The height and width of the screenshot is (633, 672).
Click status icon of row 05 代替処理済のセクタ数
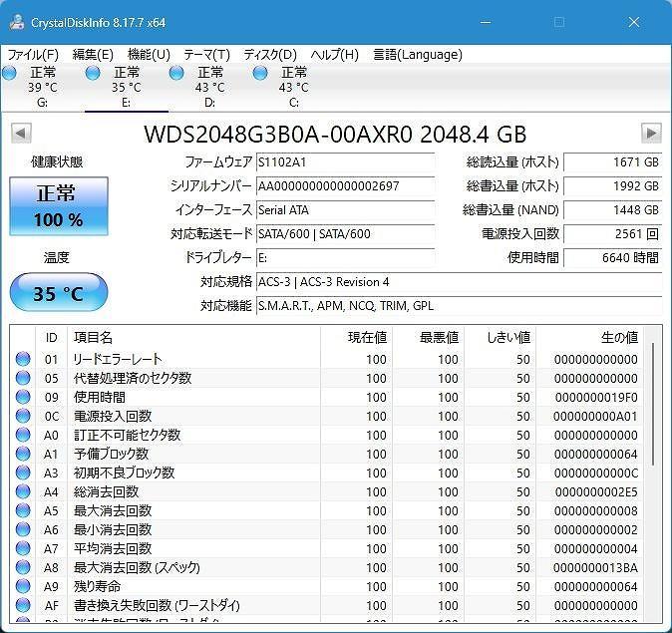click(23, 378)
